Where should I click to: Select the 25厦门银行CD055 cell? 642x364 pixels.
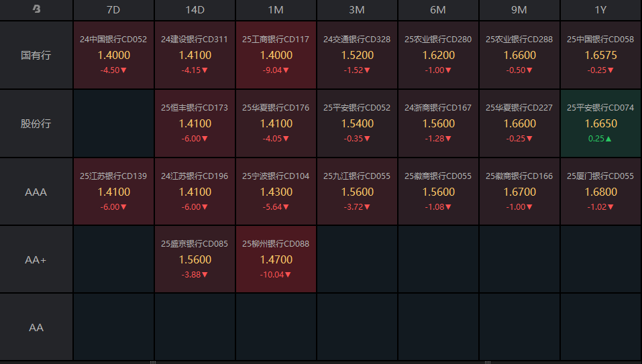point(600,192)
